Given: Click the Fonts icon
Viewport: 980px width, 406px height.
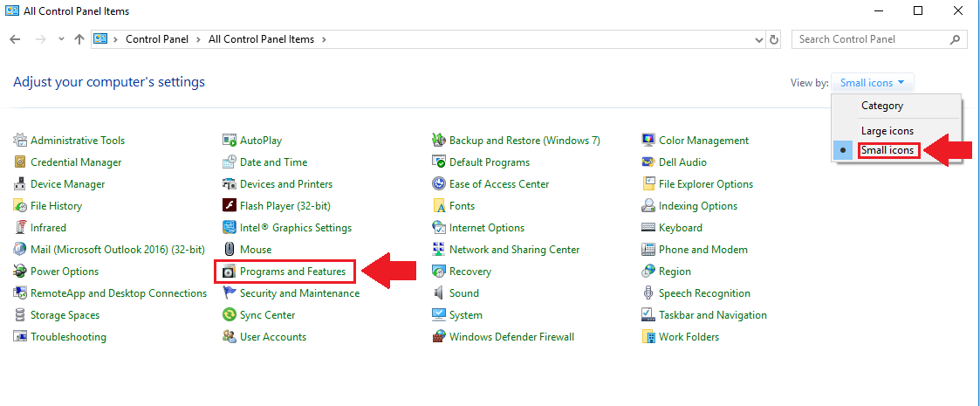Looking at the screenshot, I should 439,206.
